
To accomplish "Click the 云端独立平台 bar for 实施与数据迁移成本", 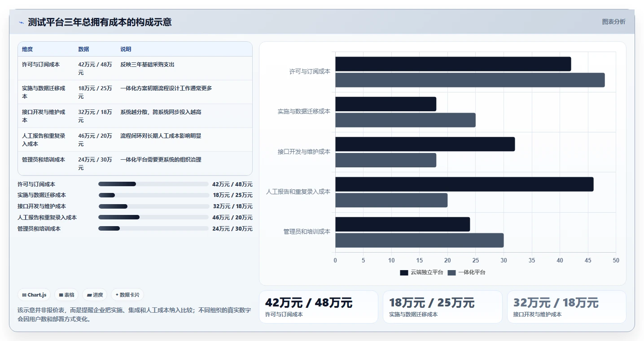I will [386, 104].
